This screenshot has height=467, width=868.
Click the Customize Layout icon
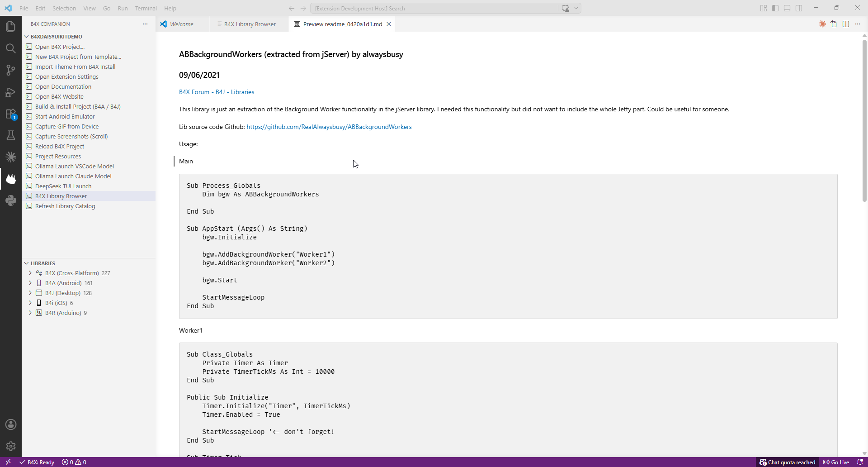(x=764, y=8)
